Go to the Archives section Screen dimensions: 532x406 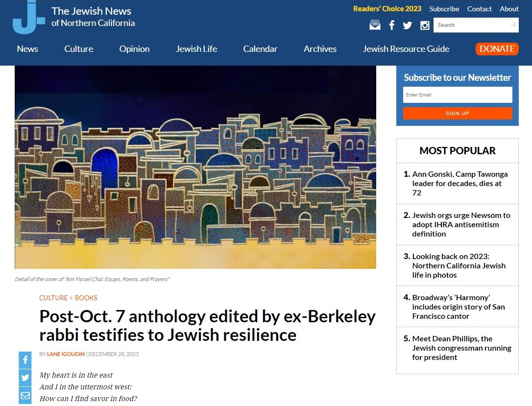(x=320, y=49)
